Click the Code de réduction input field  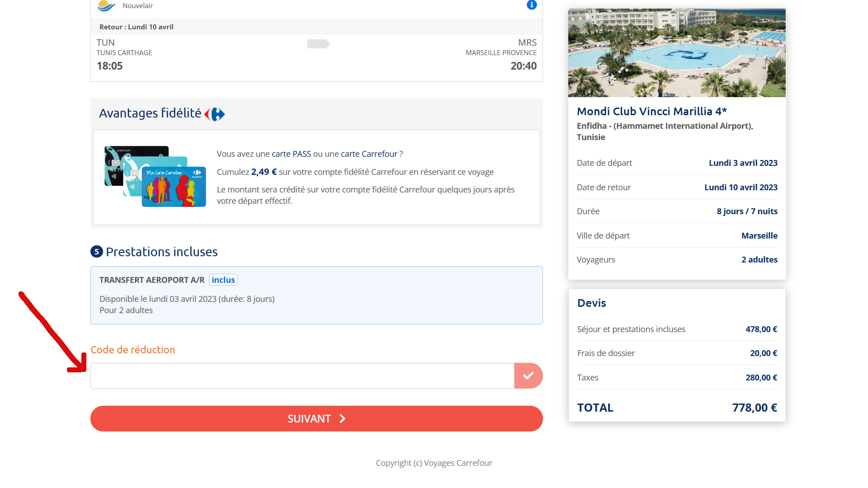pos(302,375)
